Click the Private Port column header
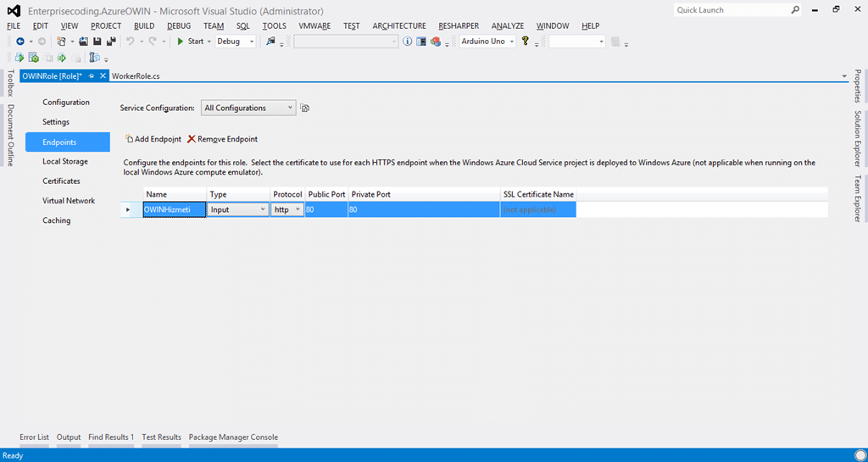The width and height of the screenshot is (868, 462). [424, 195]
